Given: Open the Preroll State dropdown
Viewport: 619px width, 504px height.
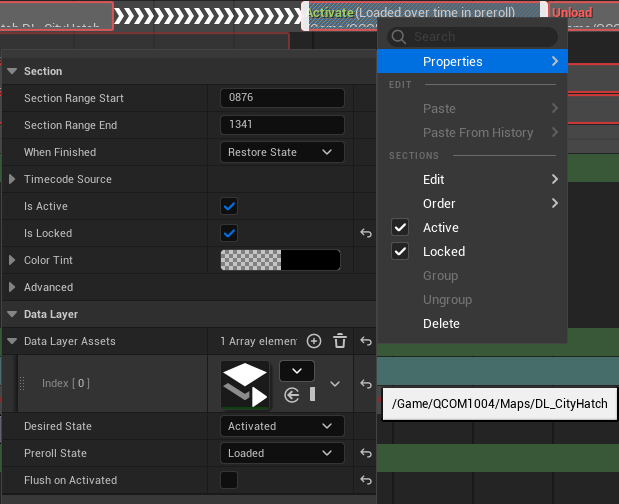Looking at the screenshot, I should point(282,453).
